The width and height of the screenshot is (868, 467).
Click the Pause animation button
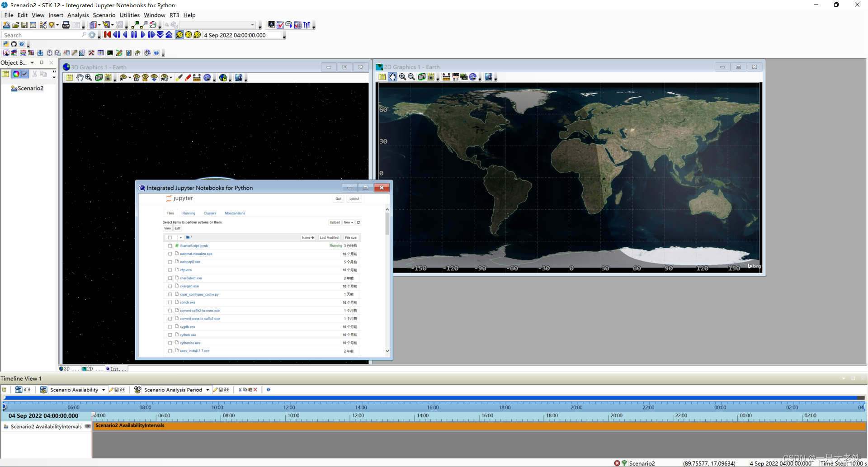pyautogui.click(x=134, y=35)
